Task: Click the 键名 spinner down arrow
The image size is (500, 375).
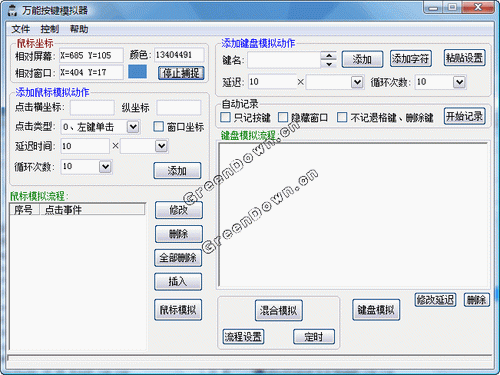Action: (329, 64)
